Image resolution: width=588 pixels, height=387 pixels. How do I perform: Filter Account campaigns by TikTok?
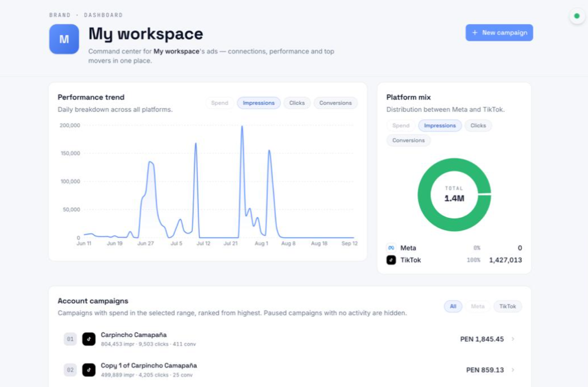pos(508,307)
